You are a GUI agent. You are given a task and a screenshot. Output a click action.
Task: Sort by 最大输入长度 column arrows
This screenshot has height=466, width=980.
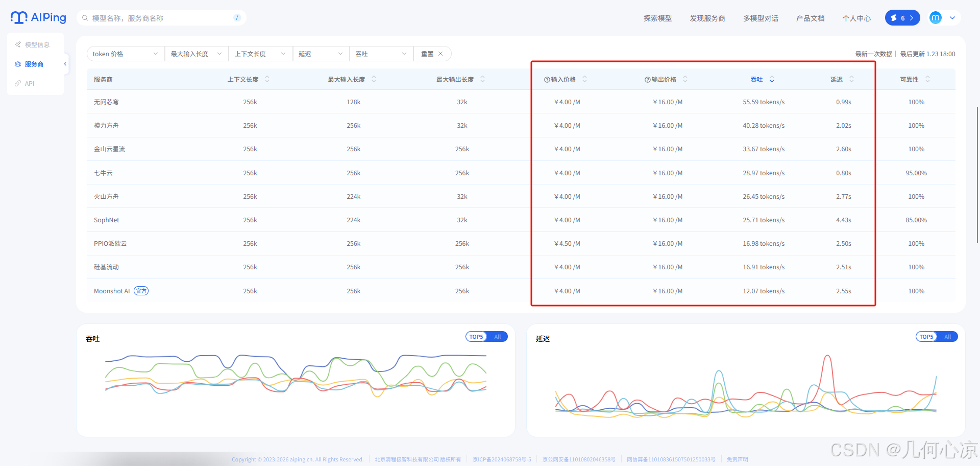coord(374,79)
